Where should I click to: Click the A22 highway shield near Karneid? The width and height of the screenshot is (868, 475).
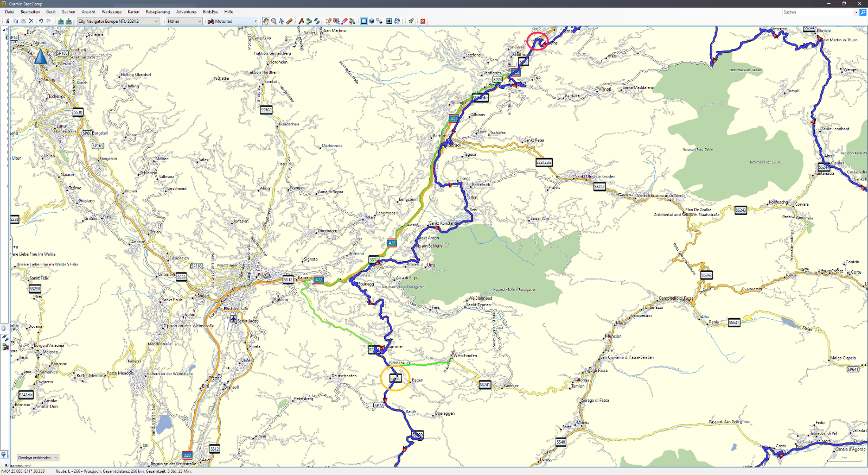[318, 280]
